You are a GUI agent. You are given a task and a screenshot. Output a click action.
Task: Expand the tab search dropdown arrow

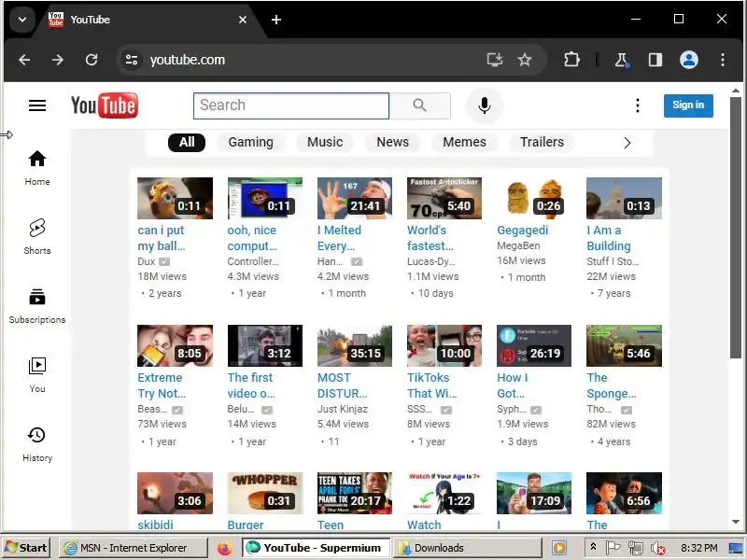click(21, 20)
